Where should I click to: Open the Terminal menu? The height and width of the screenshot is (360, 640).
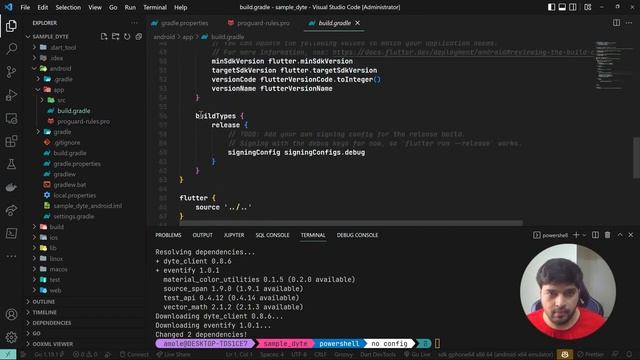pos(155,7)
